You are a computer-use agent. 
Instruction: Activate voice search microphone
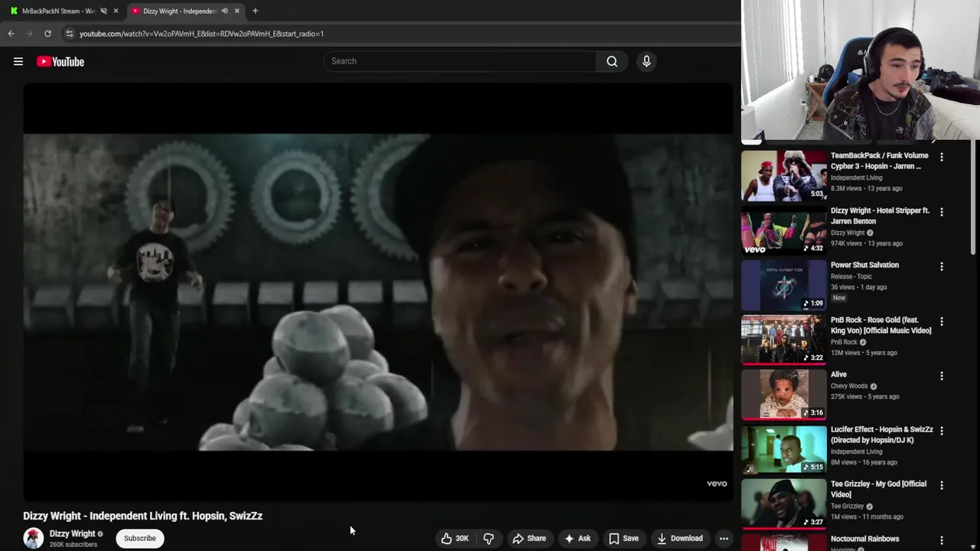[x=646, y=61]
